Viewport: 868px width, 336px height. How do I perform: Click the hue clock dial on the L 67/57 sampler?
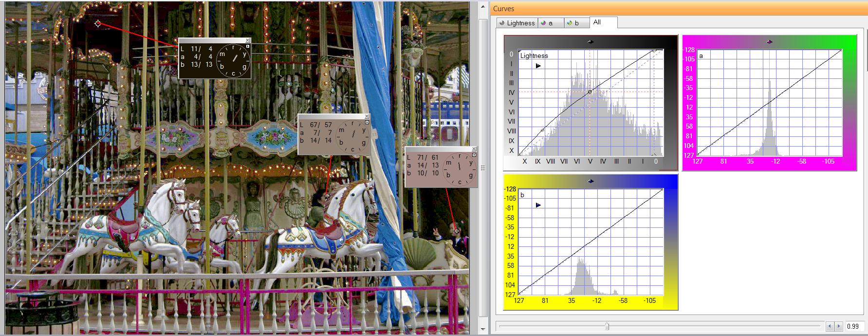coord(352,136)
